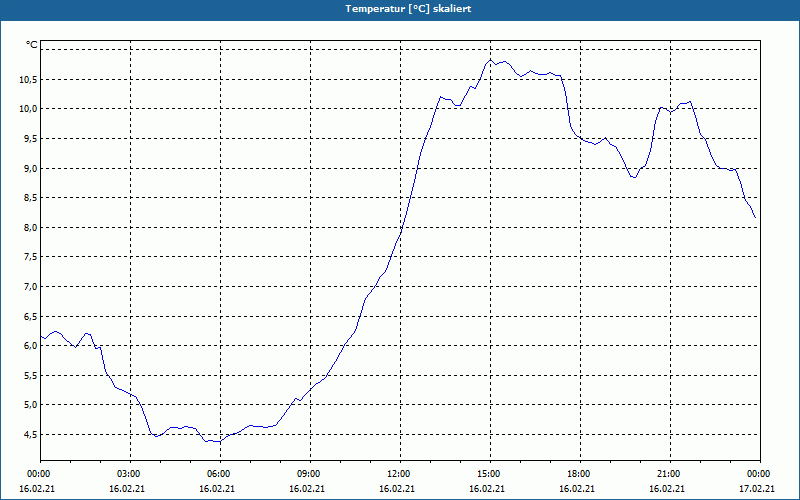Select the 6,5 y-axis value
The width and height of the screenshot is (800, 500).
[x=30, y=316]
